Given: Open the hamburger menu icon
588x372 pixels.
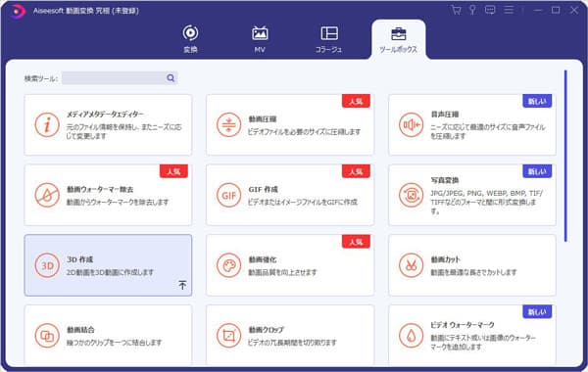Looking at the screenshot, I should coord(509,10).
